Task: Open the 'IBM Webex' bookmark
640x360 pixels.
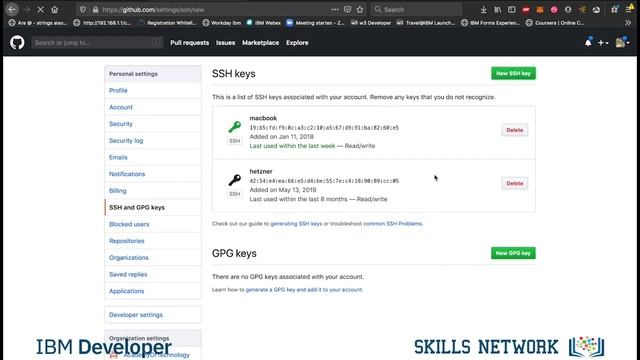Action: coord(264,23)
